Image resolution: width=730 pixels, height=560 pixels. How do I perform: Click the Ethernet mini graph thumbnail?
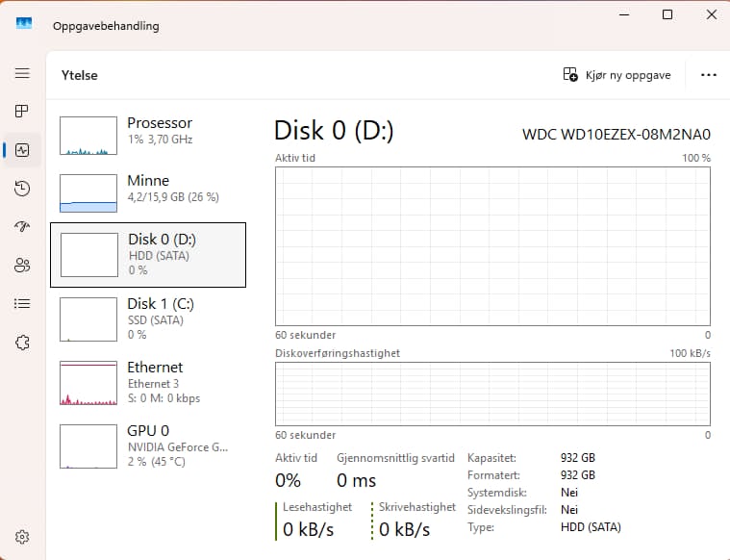pyautogui.click(x=88, y=383)
